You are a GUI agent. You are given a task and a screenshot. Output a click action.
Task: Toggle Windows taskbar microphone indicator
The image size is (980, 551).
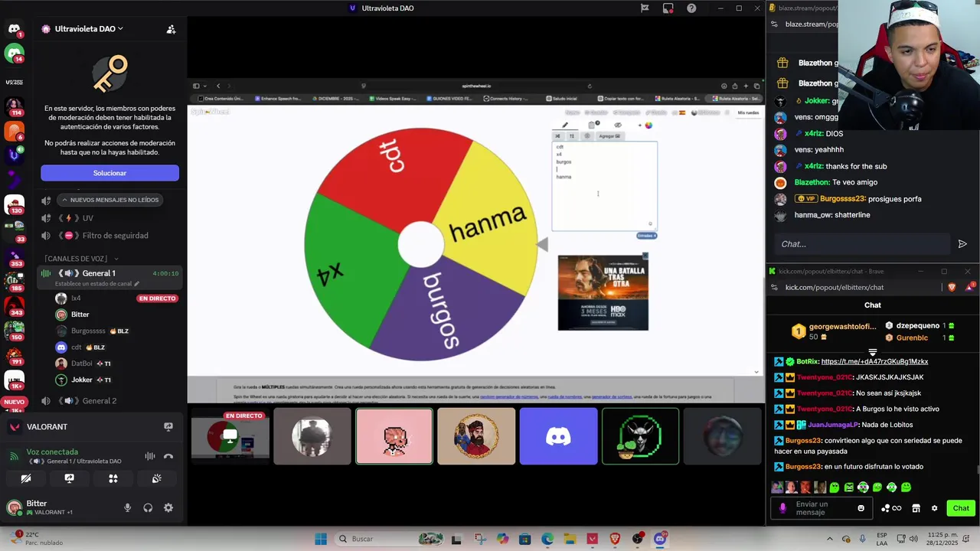coord(863,539)
